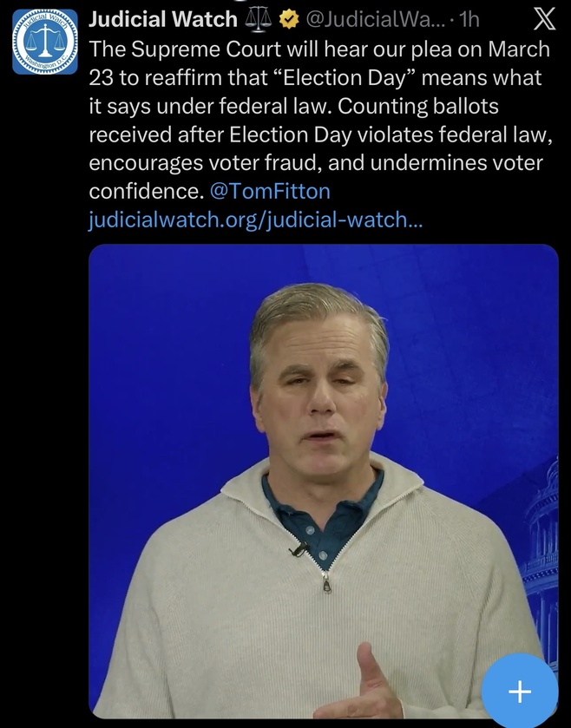Click the scales emoji beside the name
Viewport: 571px width, 728px height.
pos(259,19)
